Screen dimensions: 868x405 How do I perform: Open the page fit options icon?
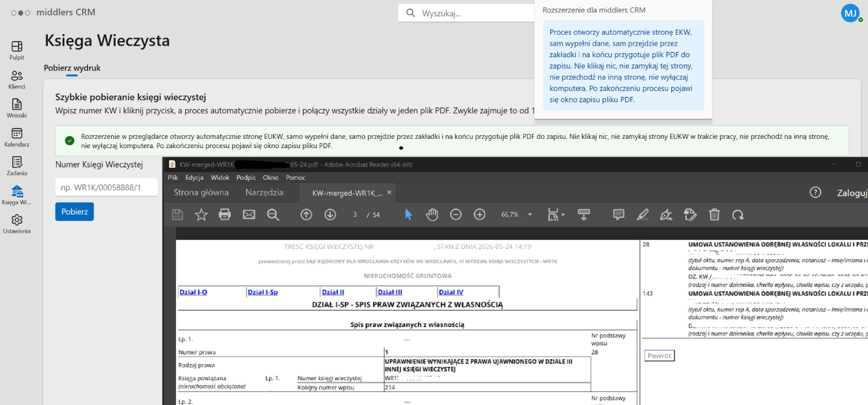[556, 215]
